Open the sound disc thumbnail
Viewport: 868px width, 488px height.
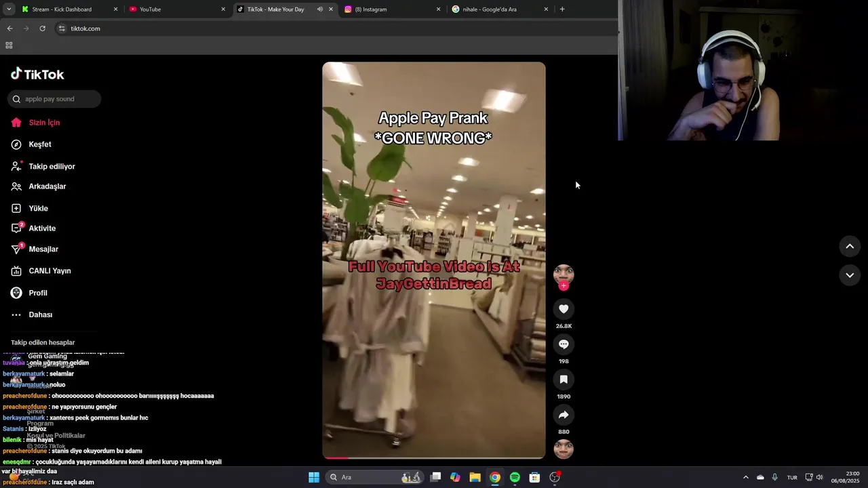click(564, 449)
